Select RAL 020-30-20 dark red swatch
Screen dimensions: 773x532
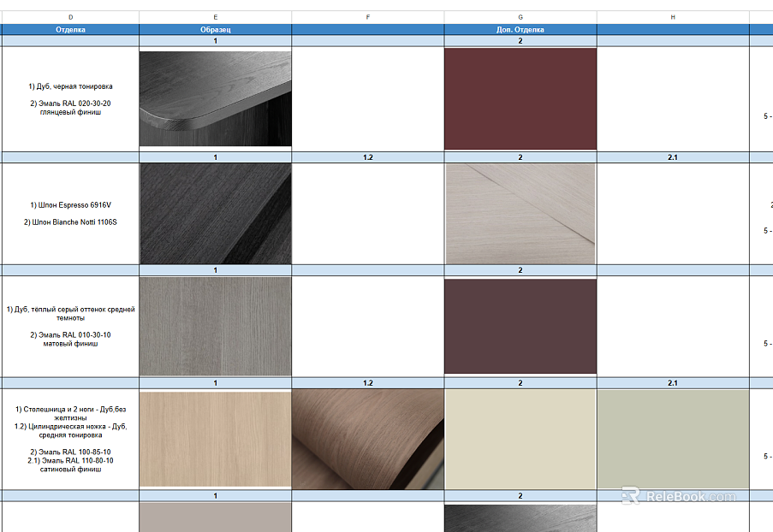click(520, 98)
